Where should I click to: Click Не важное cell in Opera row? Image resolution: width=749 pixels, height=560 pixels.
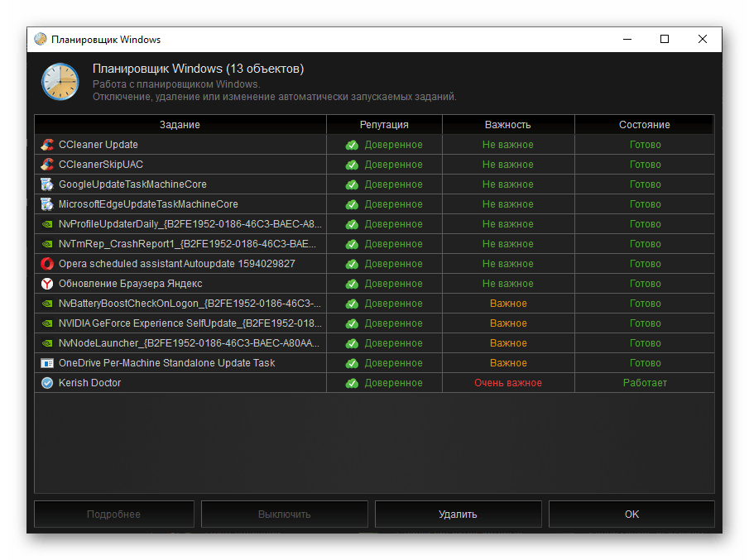(508, 264)
